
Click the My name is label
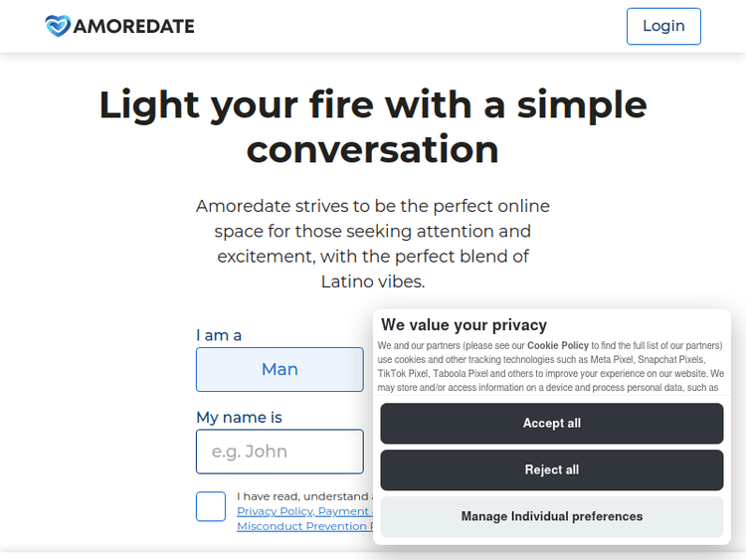239,418
